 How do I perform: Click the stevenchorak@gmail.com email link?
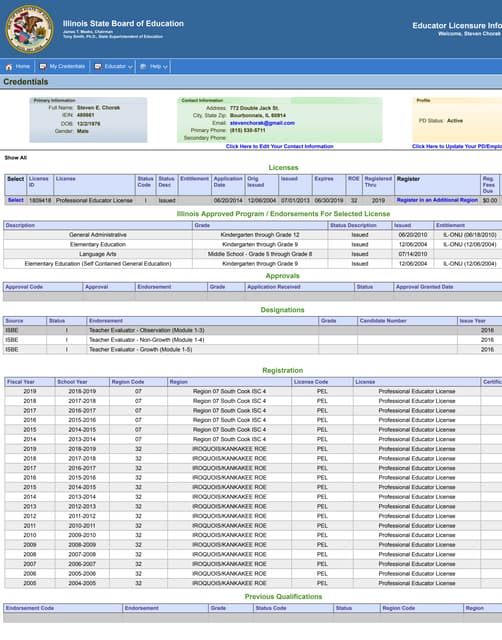coord(262,123)
